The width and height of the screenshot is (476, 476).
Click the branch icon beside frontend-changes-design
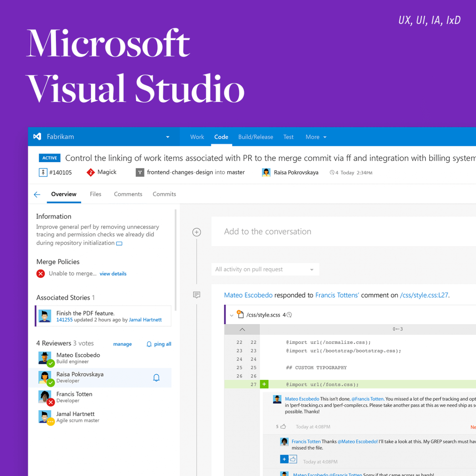tap(140, 172)
